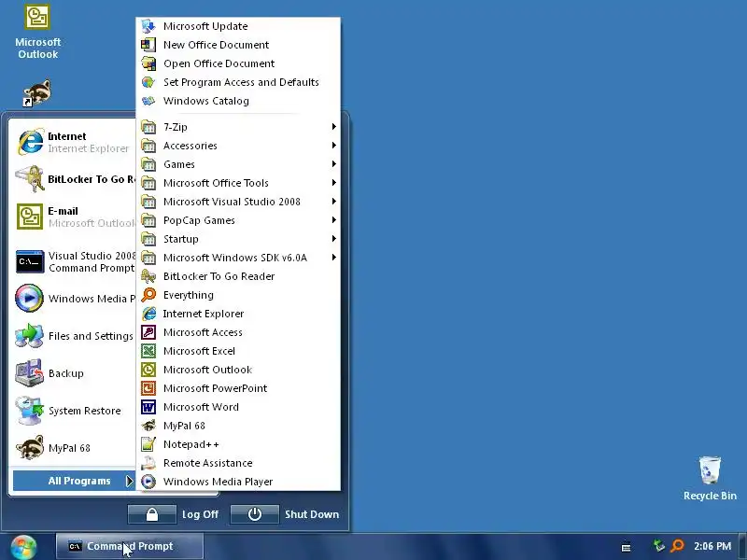Screen dimensions: 747x560
Task: Click the New Office Document icon
Action: click(x=148, y=45)
